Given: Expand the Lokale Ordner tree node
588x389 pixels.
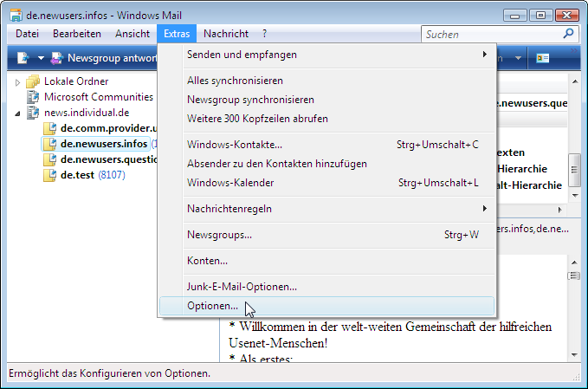Looking at the screenshot, I should (17, 82).
